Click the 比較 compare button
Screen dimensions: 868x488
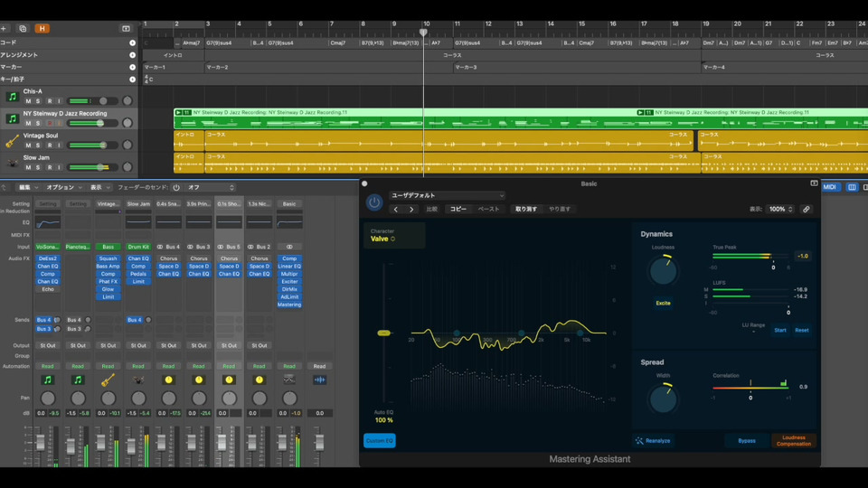432,209
